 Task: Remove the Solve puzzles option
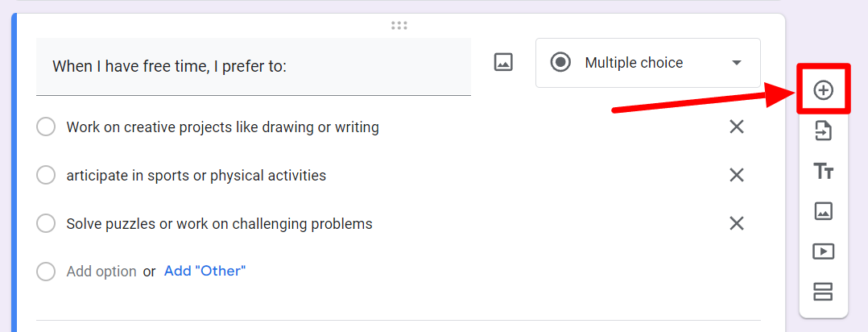click(x=736, y=224)
